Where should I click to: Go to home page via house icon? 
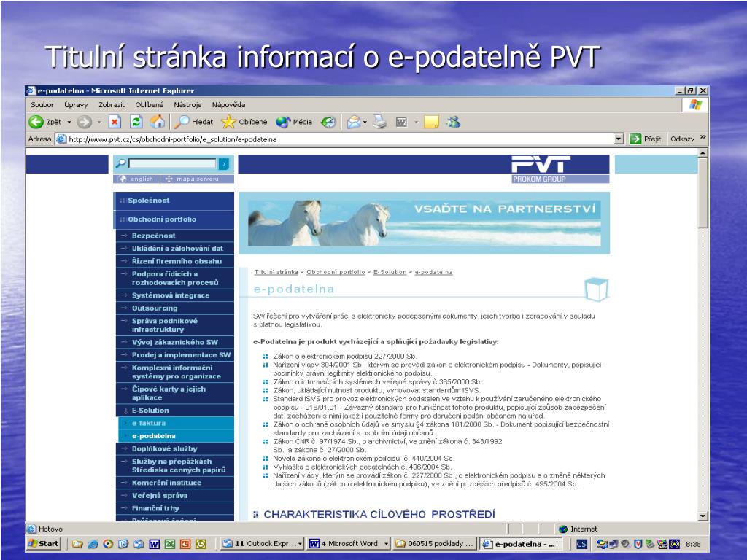click(158, 122)
